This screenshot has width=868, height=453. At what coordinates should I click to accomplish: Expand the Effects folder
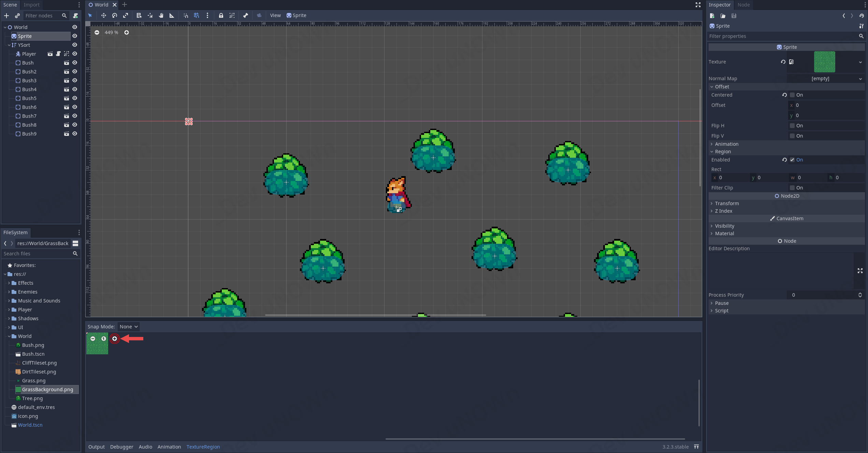tap(9, 283)
